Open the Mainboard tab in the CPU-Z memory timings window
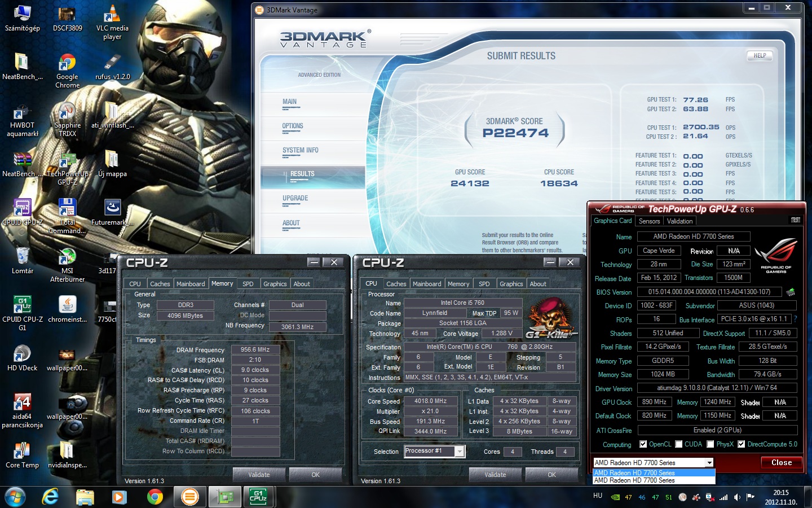This screenshot has width=812, height=508. coord(191,284)
